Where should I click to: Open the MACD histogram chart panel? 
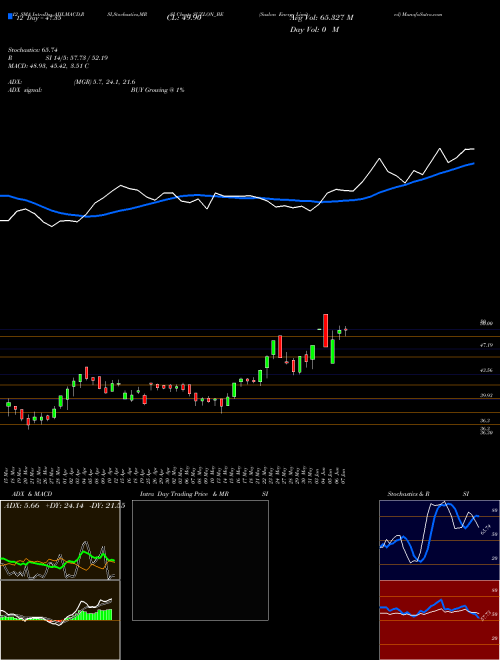(x=60, y=620)
